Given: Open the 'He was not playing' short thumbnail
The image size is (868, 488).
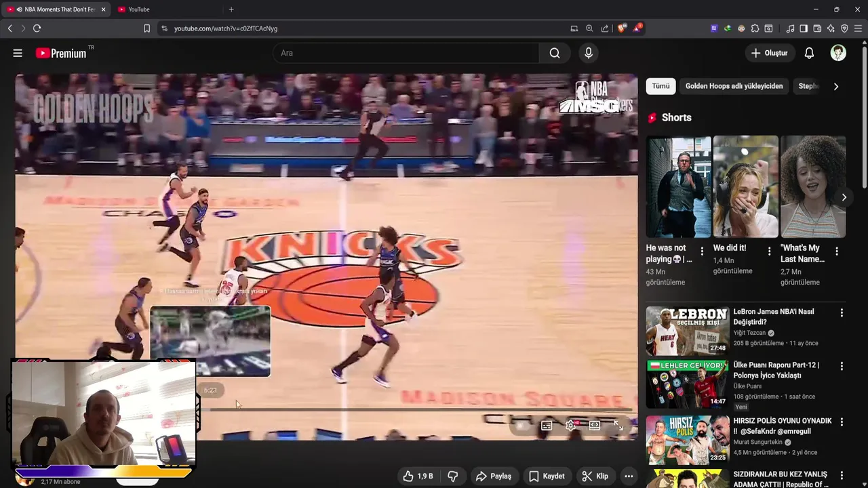Looking at the screenshot, I should pyautogui.click(x=678, y=187).
